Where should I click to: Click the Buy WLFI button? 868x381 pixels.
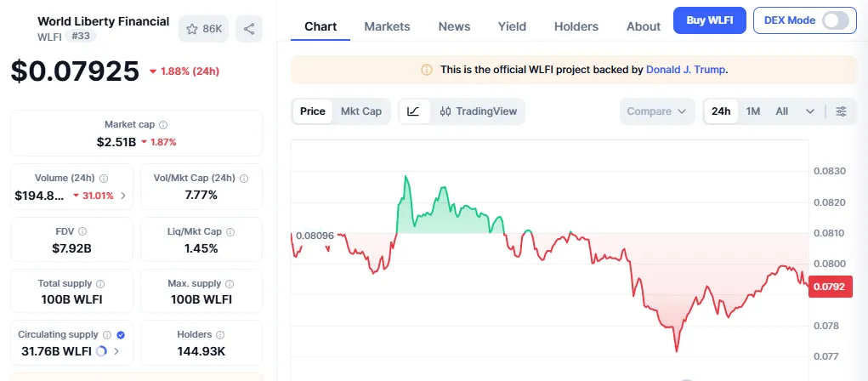[709, 20]
